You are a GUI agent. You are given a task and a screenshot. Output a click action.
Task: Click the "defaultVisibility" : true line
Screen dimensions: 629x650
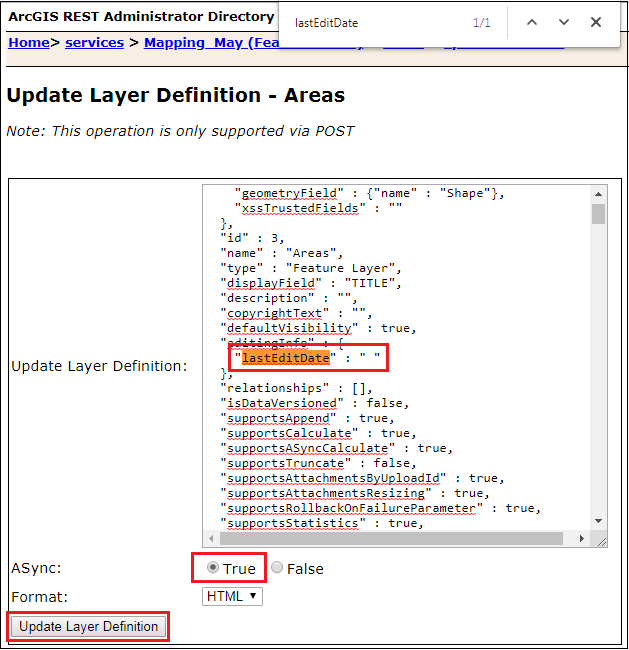[x=318, y=328]
